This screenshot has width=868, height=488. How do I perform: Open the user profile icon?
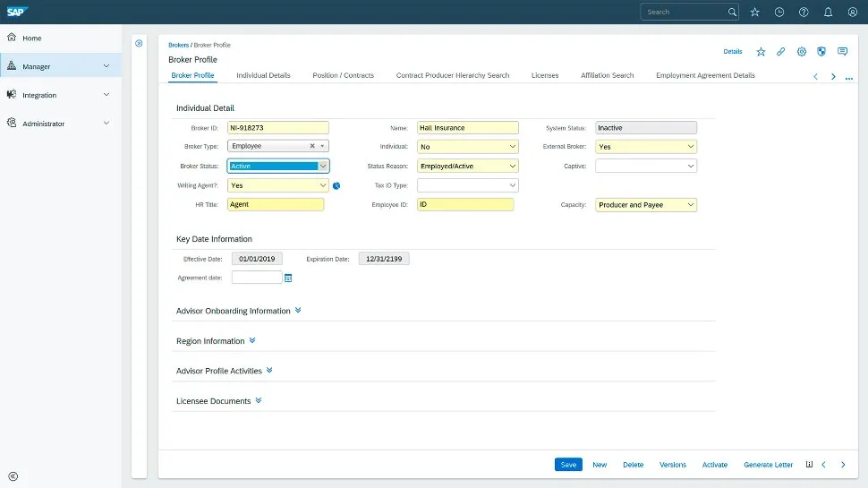(852, 12)
